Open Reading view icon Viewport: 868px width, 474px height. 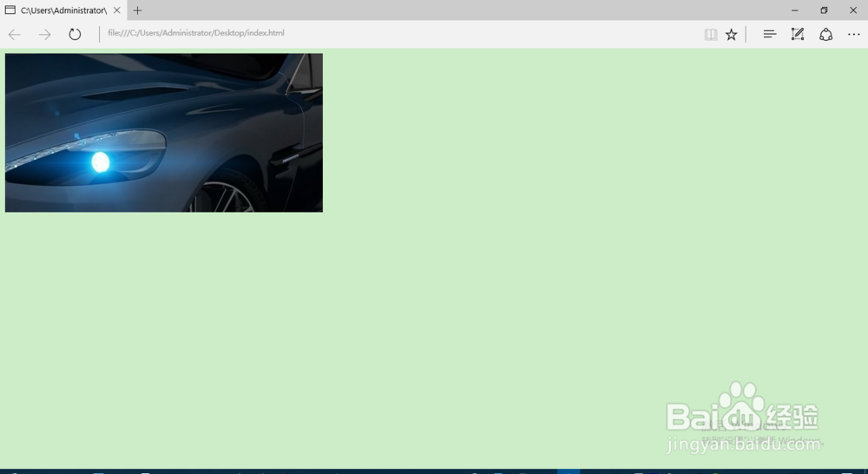pos(711,35)
